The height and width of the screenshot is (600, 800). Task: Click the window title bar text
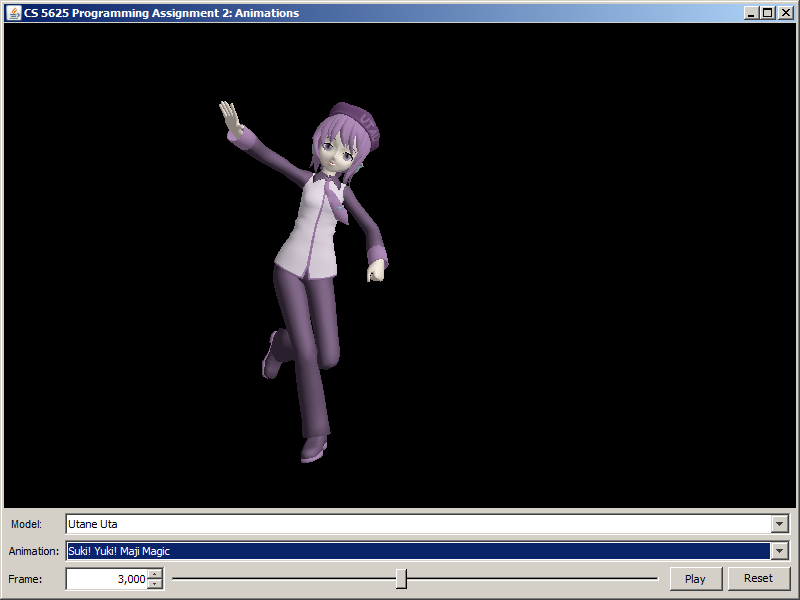[160, 13]
